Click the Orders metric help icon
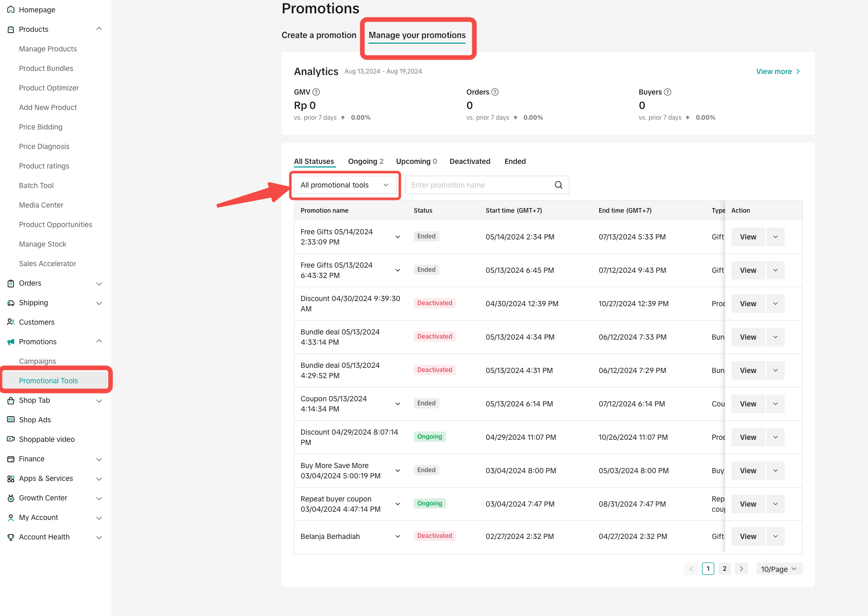Image resolution: width=868 pixels, height=616 pixels. 495,92
